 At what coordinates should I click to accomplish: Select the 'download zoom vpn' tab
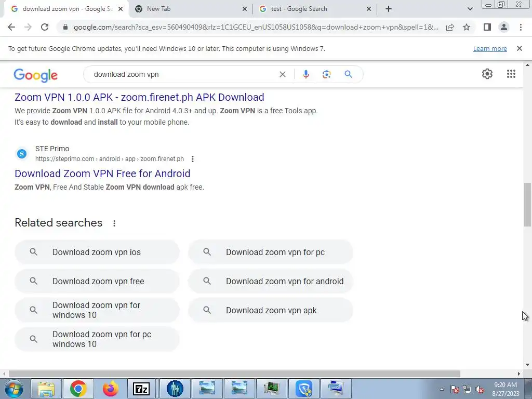tap(66, 9)
